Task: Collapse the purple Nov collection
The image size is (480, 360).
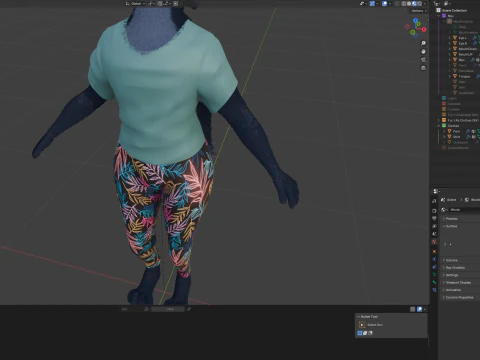Action: pos(438,16)
